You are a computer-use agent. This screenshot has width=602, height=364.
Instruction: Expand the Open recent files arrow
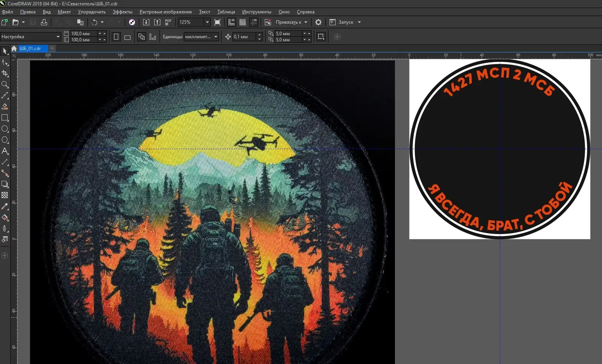pos(23,22)
